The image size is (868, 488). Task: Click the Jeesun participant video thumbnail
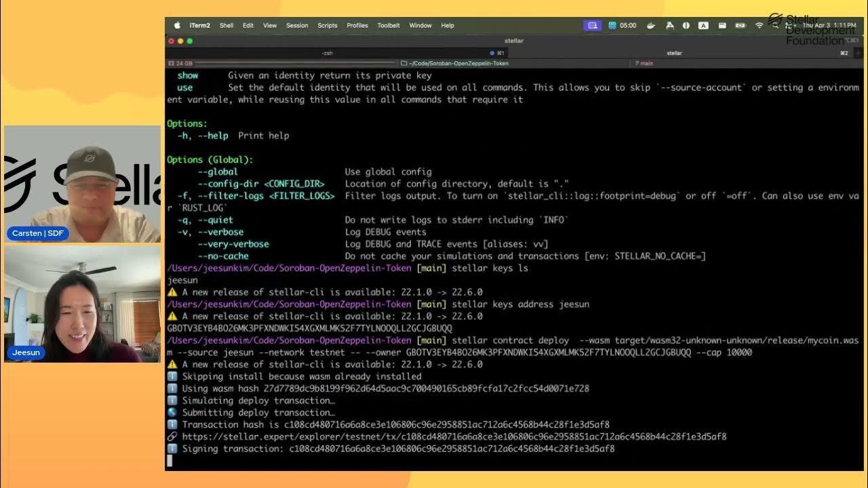point(82,303)
